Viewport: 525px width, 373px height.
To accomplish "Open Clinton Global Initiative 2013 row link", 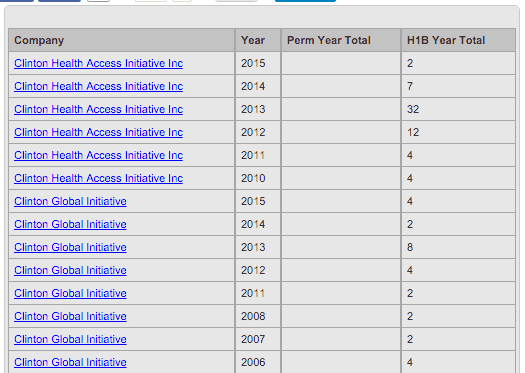I will pyautogui.click(x=70, y=247).
